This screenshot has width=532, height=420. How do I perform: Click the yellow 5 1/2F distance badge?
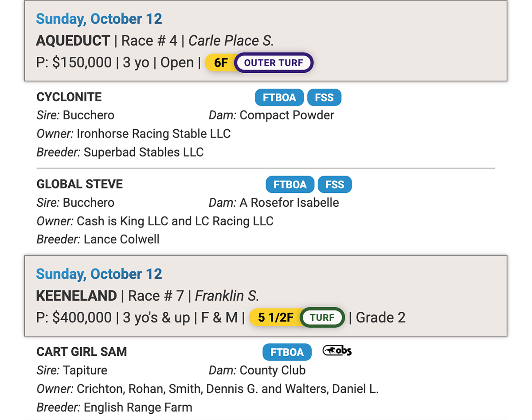coord(275,318)
